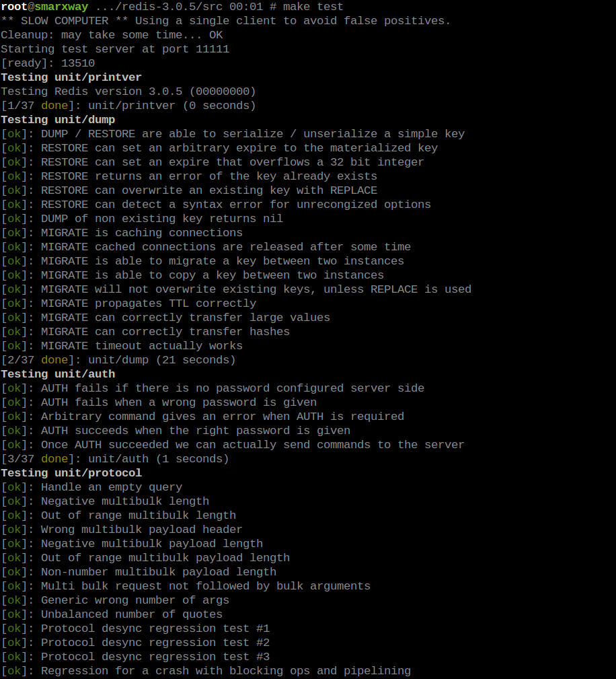Screen dimensions: 616x679
Task: Click "MIGRATE is caching connections" line
Action: tap(122, 233)
